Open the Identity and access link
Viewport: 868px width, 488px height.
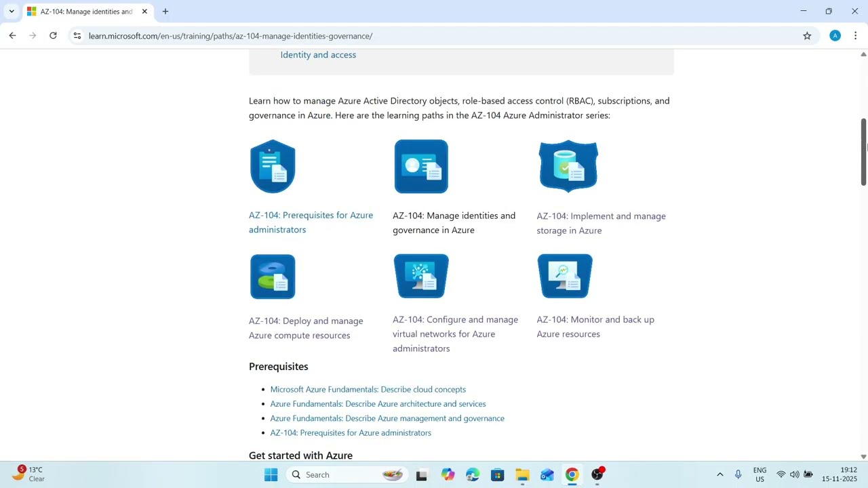[318, 55]
